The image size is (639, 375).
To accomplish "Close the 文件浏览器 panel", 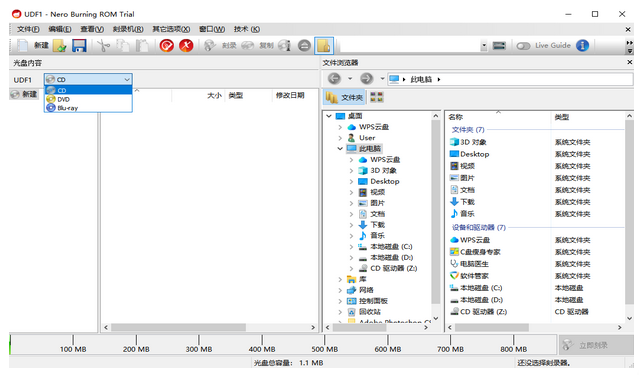I will tap(630, 62).
